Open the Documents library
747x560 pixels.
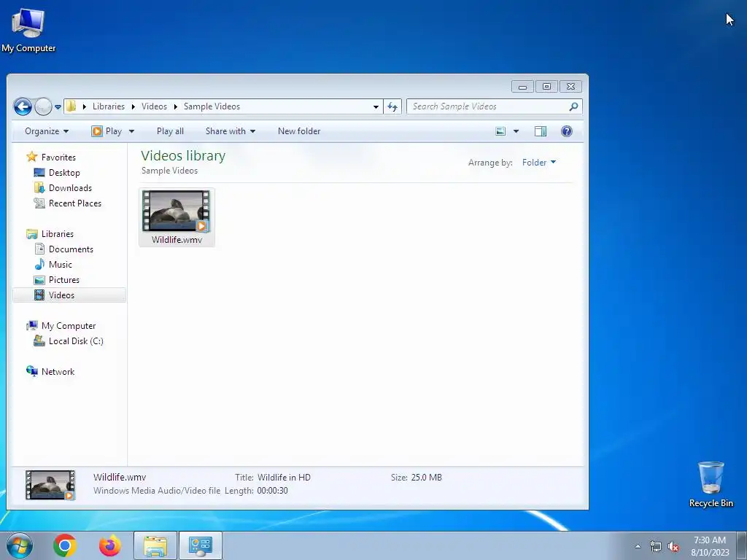(x=71, y=249)
